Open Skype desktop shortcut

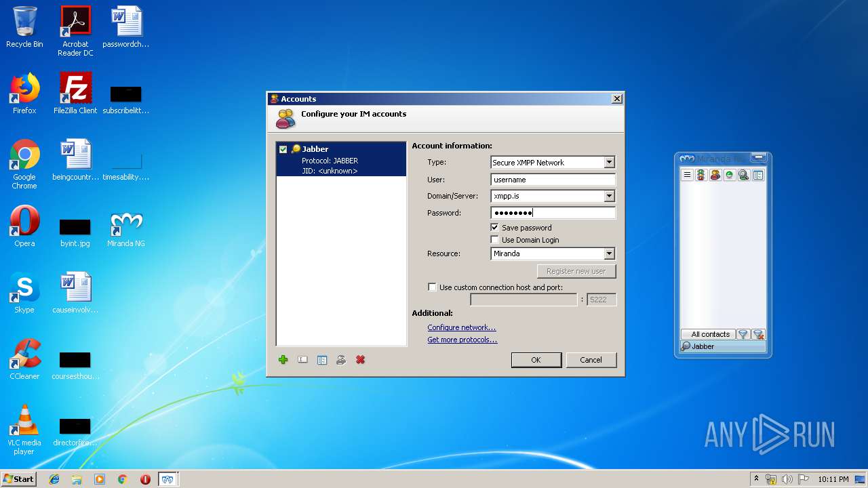click(x=24, y=293)
